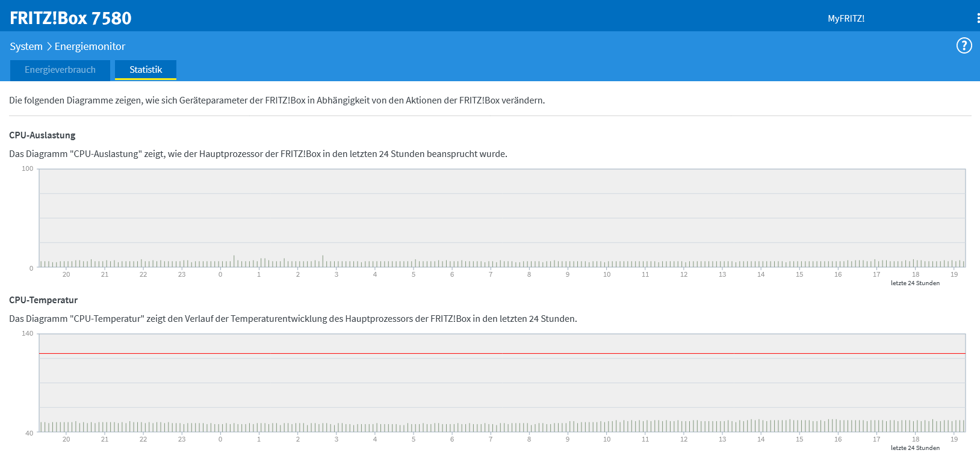Click the 40 axis label of CPU-Temperatur chart
The width and height of the screenshot is (980, 456).
(x=29, y=433)
